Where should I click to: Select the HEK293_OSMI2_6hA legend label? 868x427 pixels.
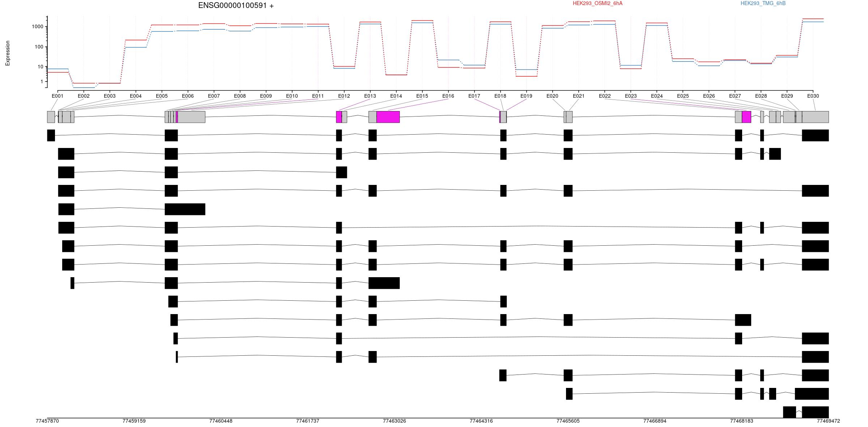pyautogui.click(x=597, y=3)
